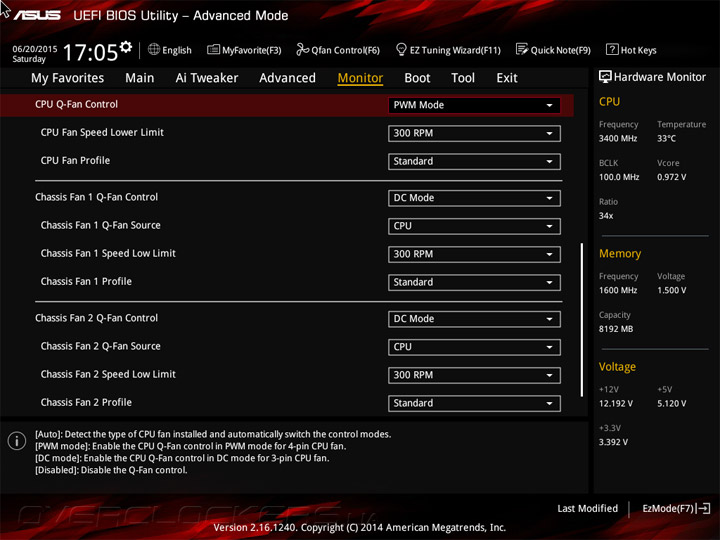Open CPU Q-Fan Control PWM Mode dropdown
The width and height of the screenshot is (720, 540).
click(x=474, y=105)
